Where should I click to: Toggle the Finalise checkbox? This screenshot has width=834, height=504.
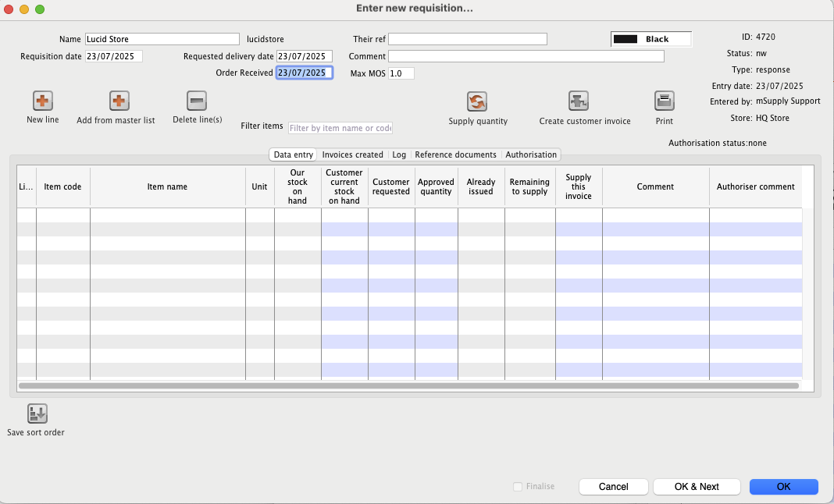(518, 487)
